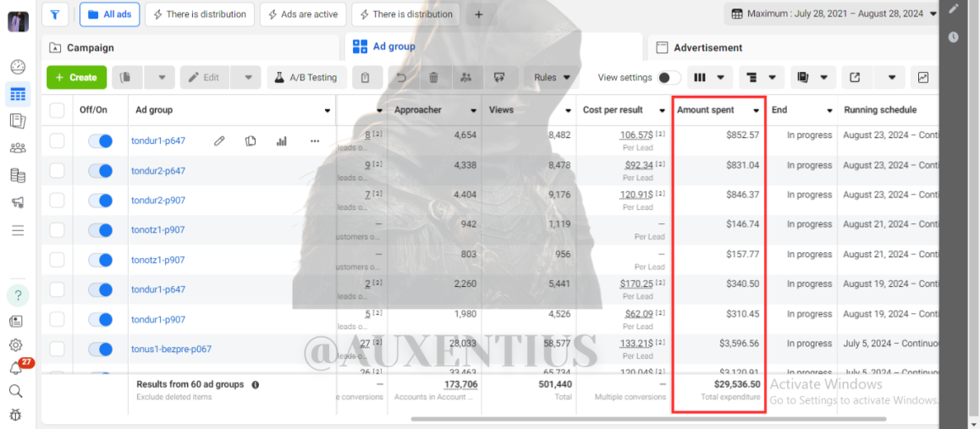
Task: Open the tonus1-bezpre-p067 ad group link
Action: tap(171, 349)
